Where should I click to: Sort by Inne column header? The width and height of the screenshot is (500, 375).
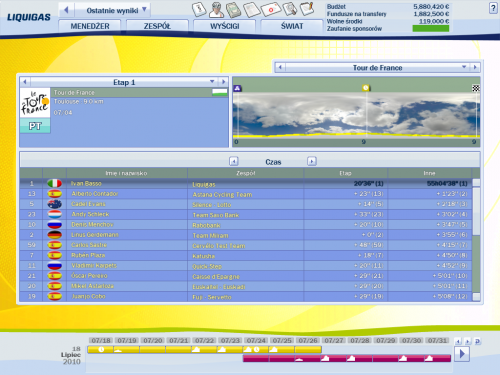pyautogui.click(x=429, y=173)
